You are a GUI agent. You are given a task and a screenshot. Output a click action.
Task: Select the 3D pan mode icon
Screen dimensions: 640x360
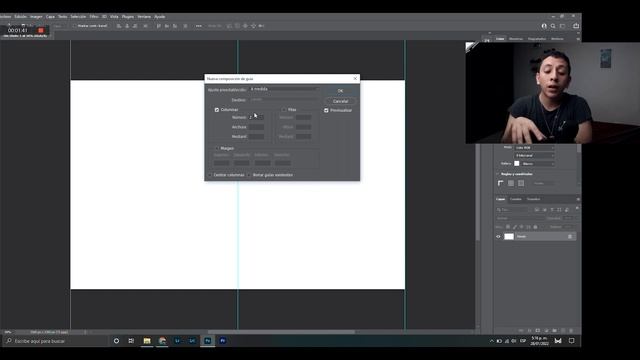tap(245, 26)
